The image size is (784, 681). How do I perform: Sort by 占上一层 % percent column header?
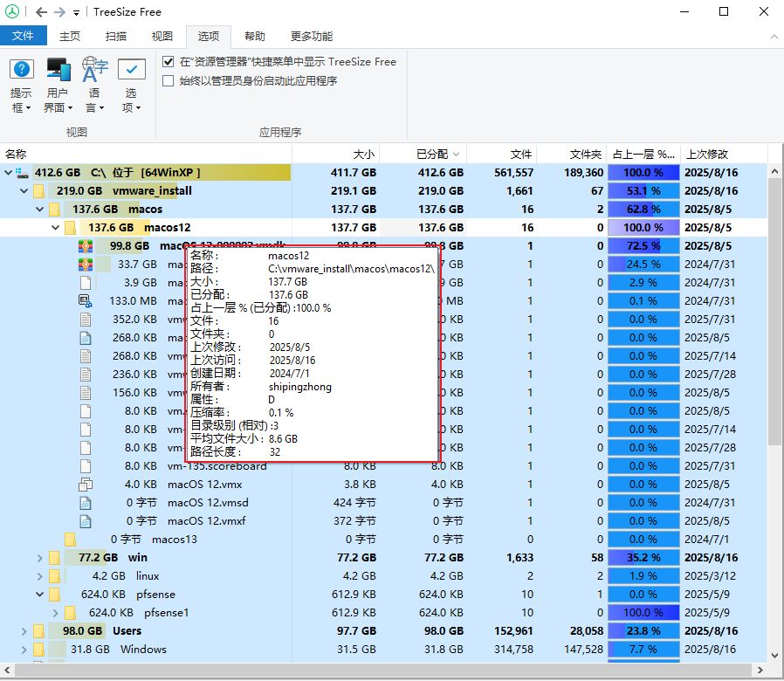click(643, 154)
